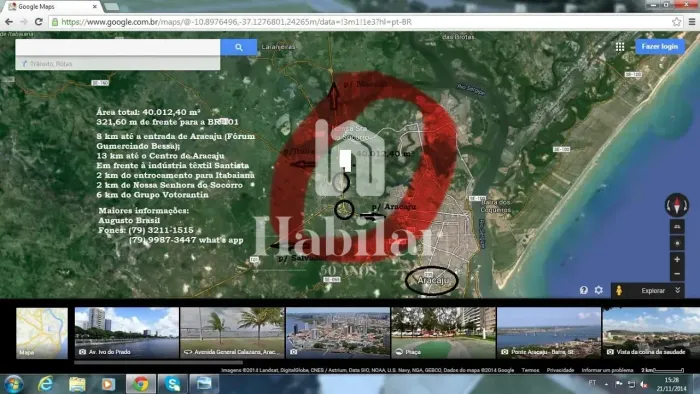Screen dimensions: 700x394
Task: Open a new browser tab
Action: [x=111, y=7]
